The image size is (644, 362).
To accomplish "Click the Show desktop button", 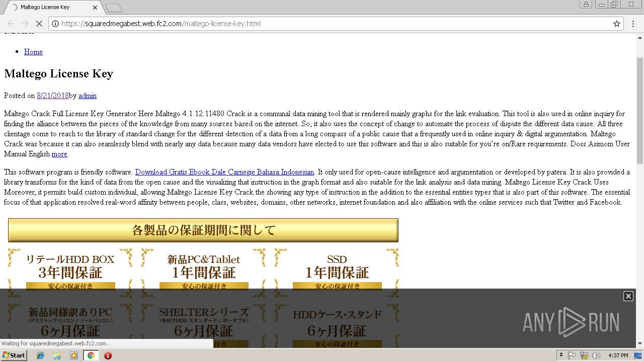I will click(639, 355).
